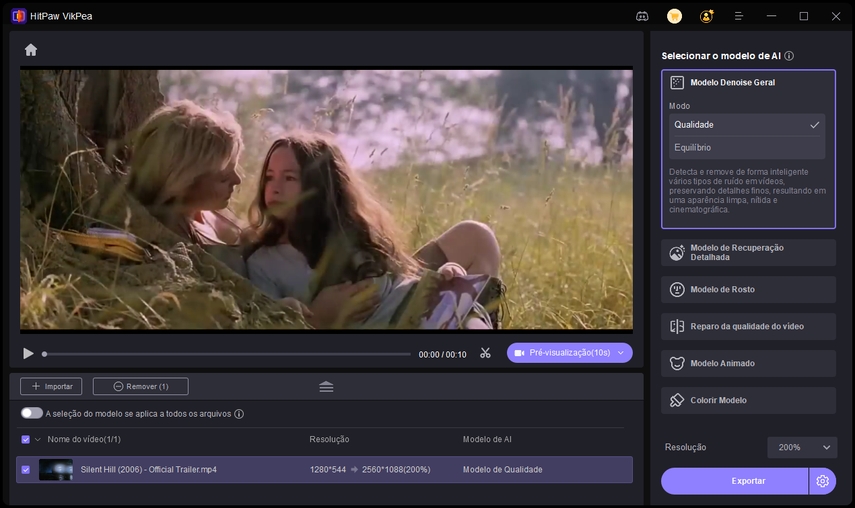Viewport: 855px width, 508px height.
Task: Click the info icon beside Selecionar o modelo de AI
Action: 789,56
